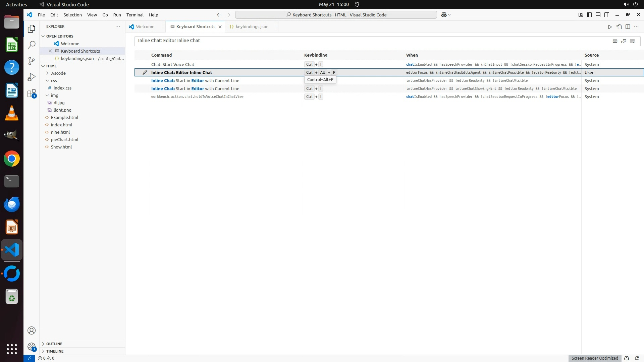
Task: Switch to the keybindings.json tab
Action: point(252,26)
